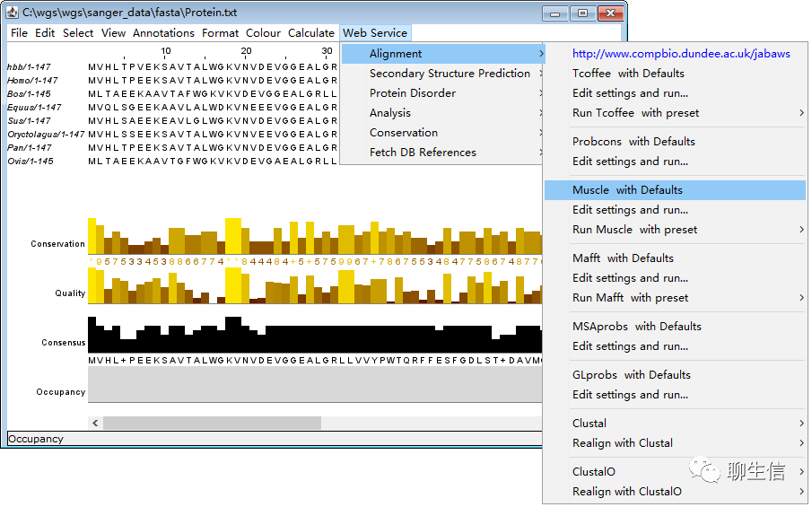Click column 30 on the alignment ruler

[327, 51]
